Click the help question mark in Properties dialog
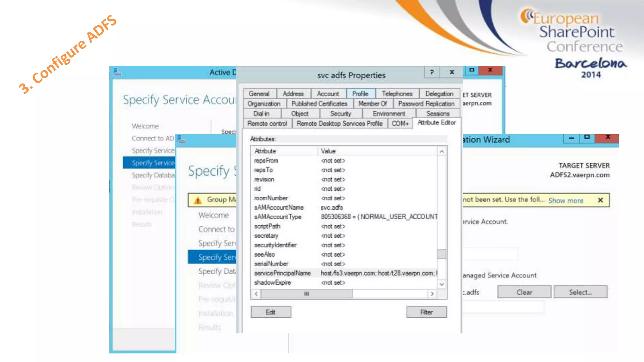 [x=432, y=72]
